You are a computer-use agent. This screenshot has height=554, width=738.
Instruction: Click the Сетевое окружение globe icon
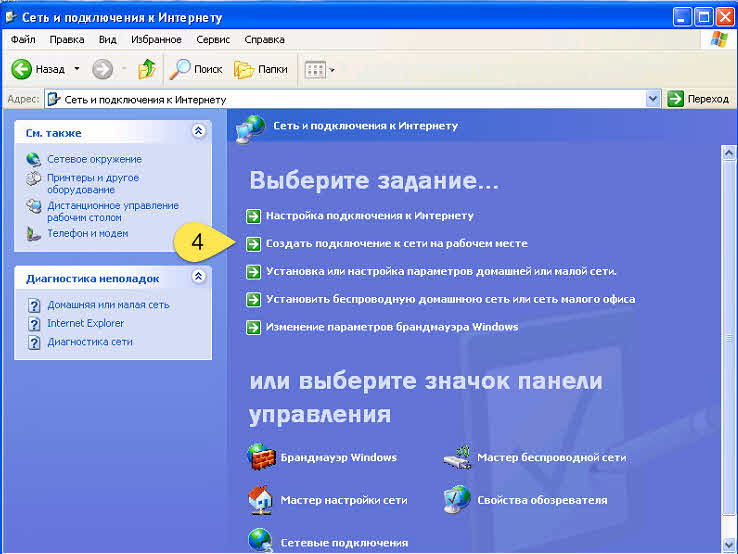[x=33, y=159]
